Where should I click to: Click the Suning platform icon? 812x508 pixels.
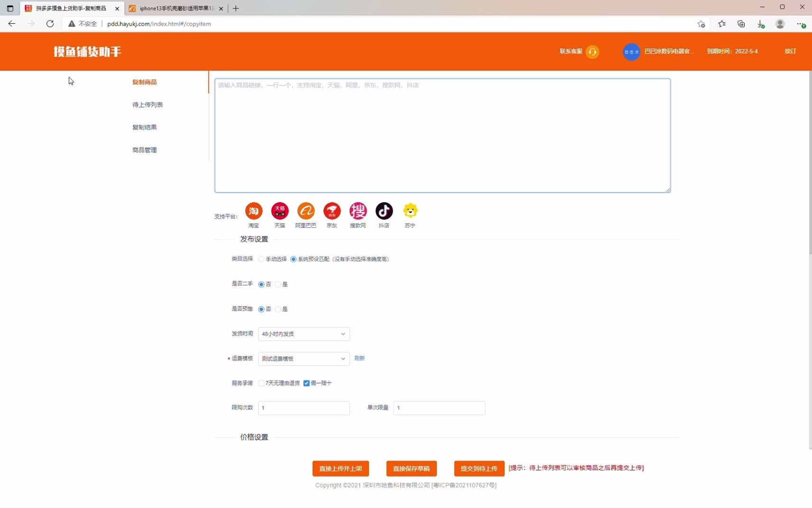(410, 211)
